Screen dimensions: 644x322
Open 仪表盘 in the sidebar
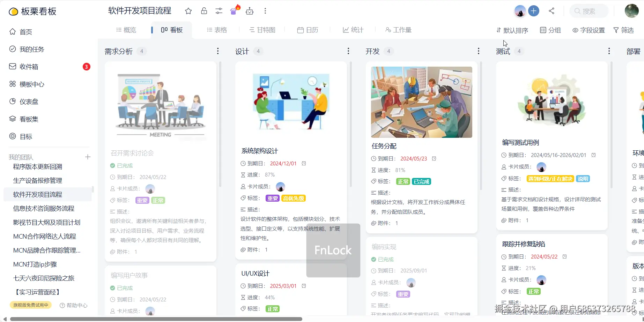coord(24,102)
